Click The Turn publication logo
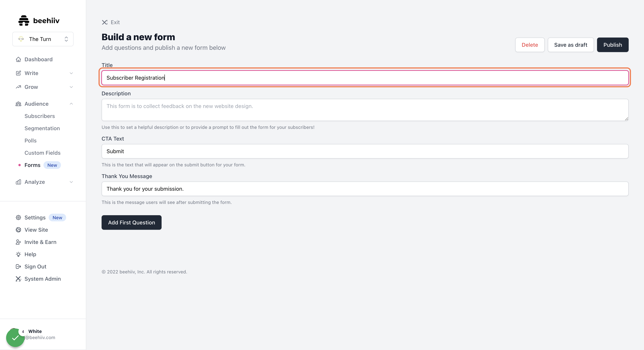Image resolution: width=644 pixels, height=350 pixels. pos(21,39)
